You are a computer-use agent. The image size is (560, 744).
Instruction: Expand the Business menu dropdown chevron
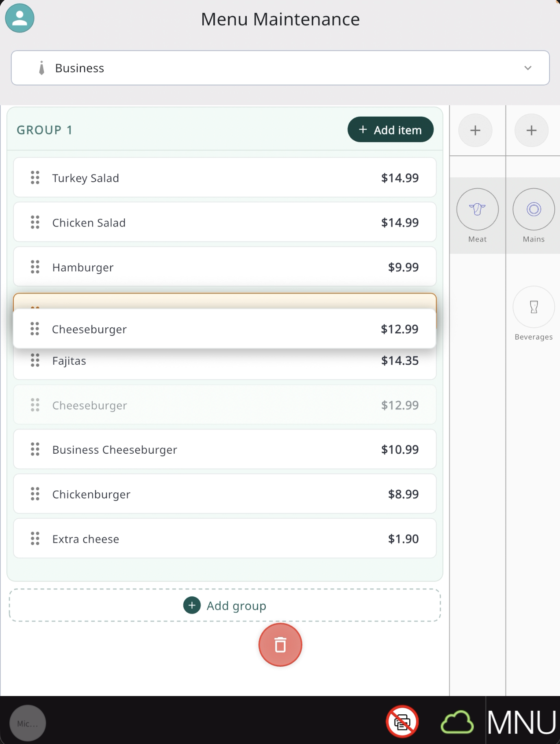tap(528, 68)
